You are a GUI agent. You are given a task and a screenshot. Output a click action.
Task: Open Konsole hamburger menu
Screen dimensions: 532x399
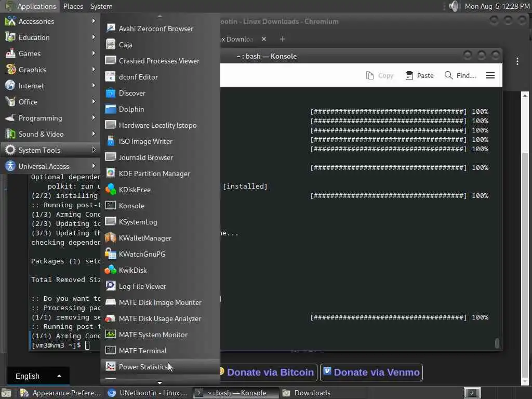click(x=490, y=75)
